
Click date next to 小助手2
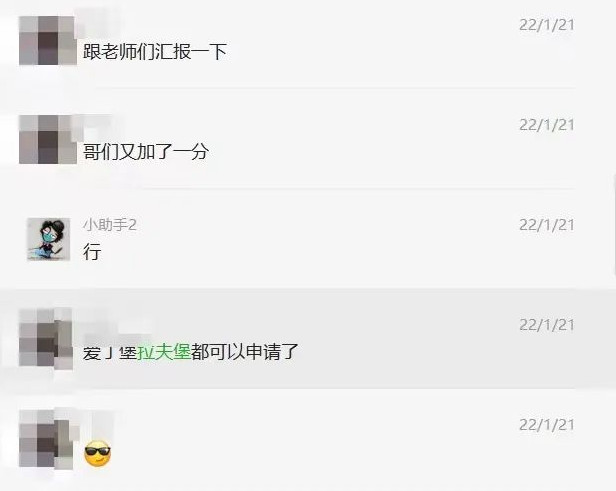tap(546, 225)
